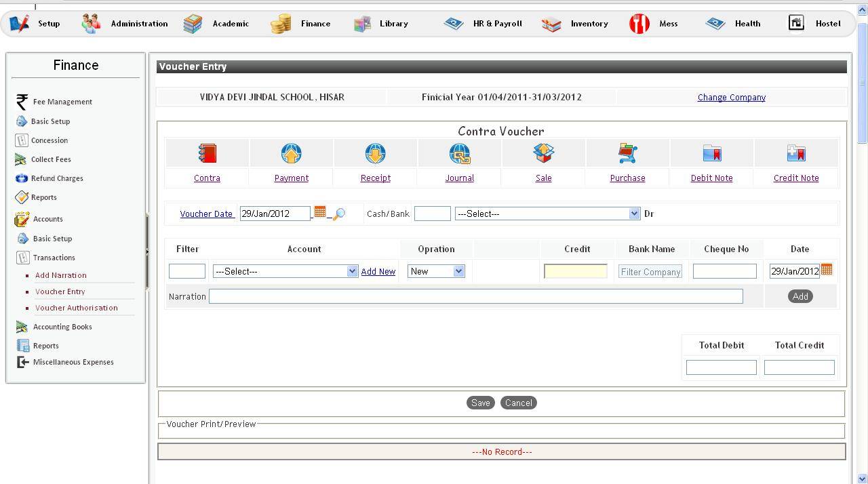Click the Mess fork-and-knife icon
Image resolution: width=868 pixels, height=484 pixels.
click(x=639, y=24)
